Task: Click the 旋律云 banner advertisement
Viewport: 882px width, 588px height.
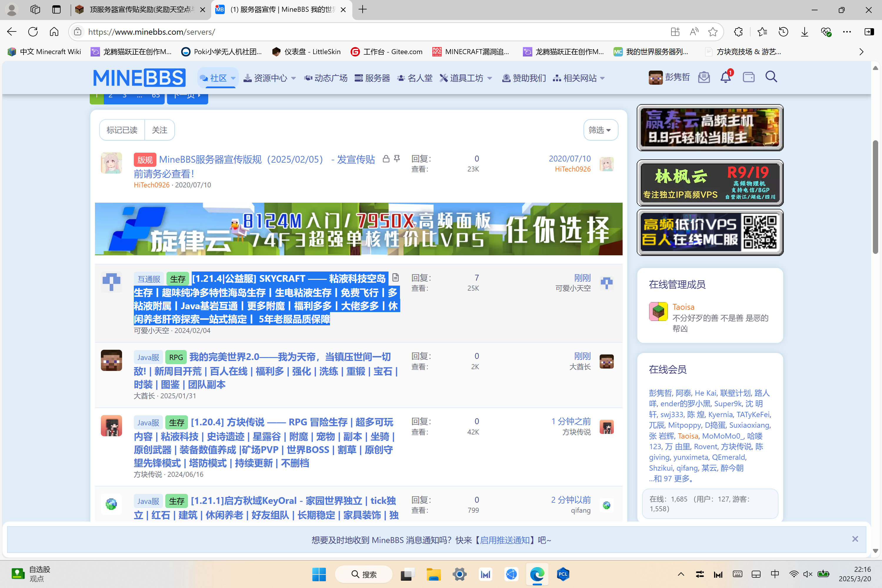Action: tap(358, 229)
